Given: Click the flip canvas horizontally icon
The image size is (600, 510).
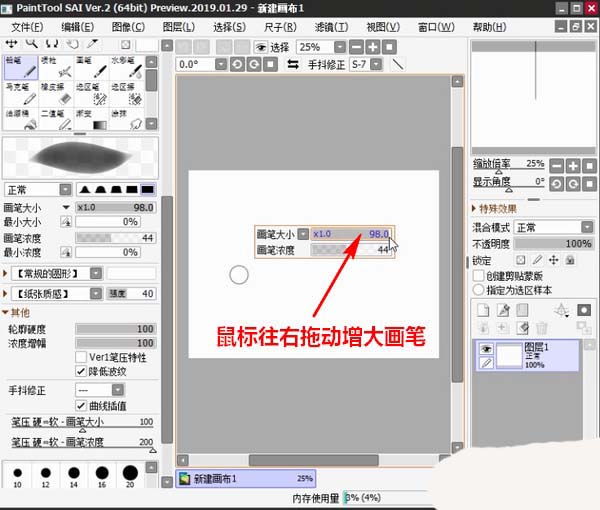Looking at the screenshot, I should [x=293, y=64].
